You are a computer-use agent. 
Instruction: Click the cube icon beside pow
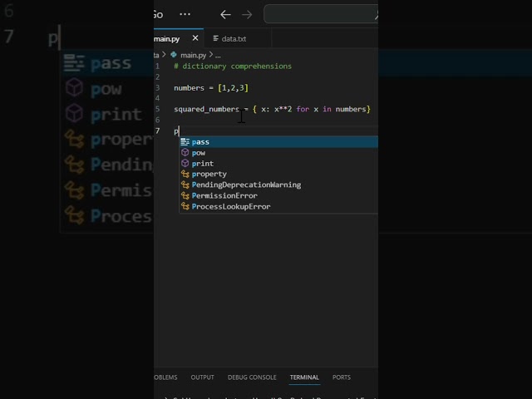click(x=185, y=152)
